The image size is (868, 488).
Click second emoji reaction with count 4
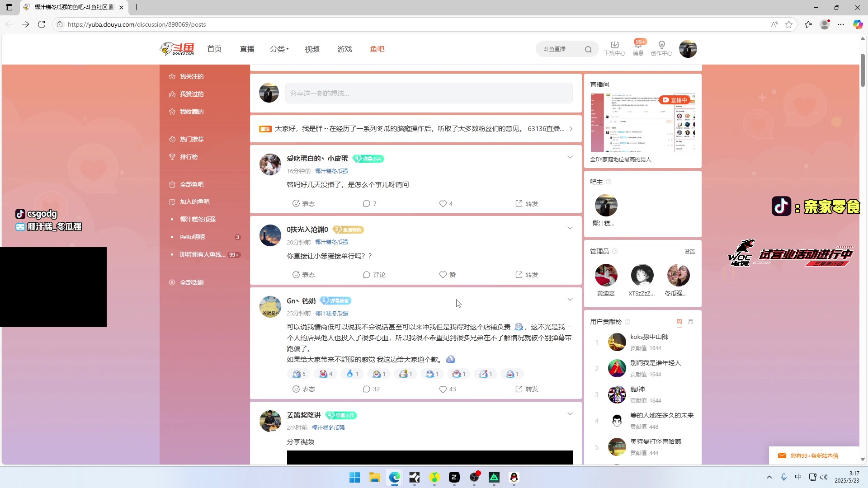point(325,374)
